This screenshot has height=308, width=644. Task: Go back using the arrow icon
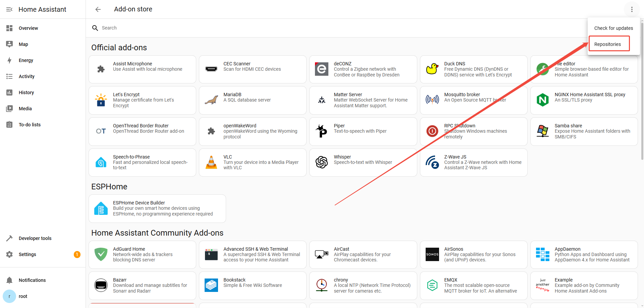[x=98, y=9]
